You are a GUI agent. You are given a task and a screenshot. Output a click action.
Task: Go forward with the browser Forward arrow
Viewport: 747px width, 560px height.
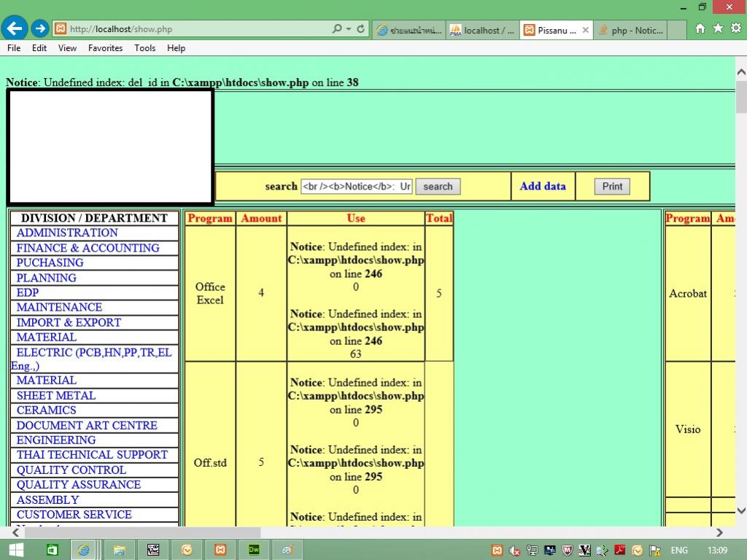click(x=41, y=28)
